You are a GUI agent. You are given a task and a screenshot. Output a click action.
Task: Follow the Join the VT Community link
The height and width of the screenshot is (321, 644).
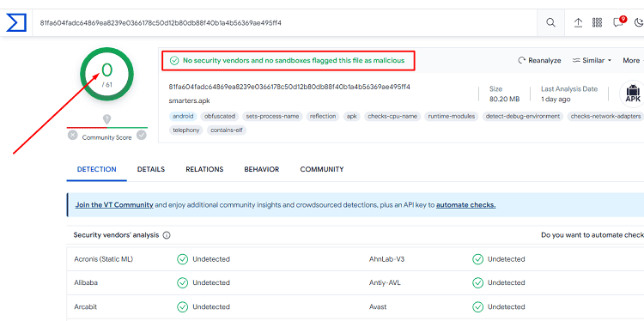(x=114, y=205)
